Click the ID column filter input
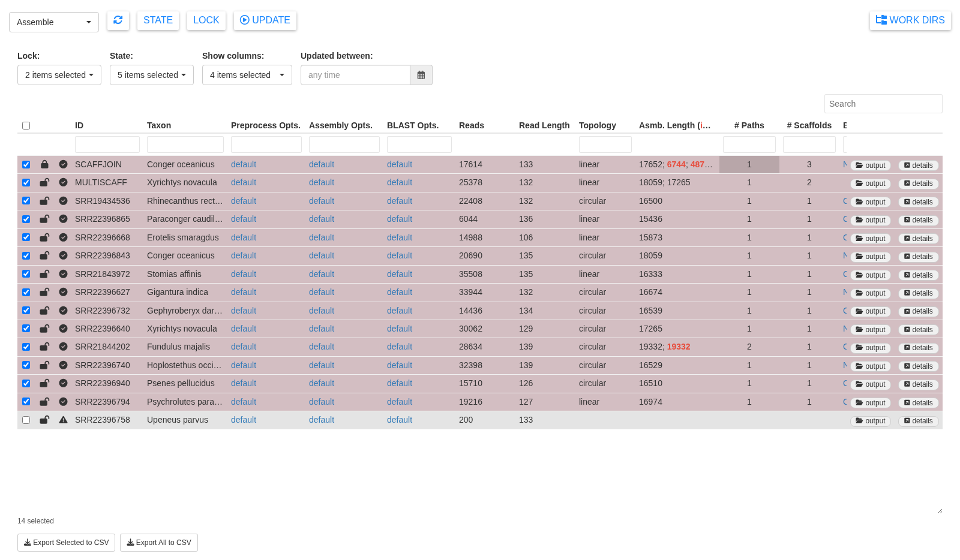The image size is (960, 560). click(x=107, y=144)
